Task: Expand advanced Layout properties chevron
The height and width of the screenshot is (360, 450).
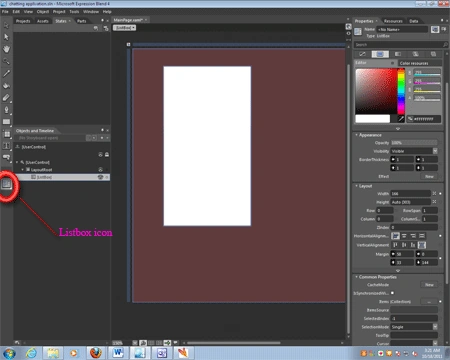Action: pyautogui.click(x=398, y=271)
